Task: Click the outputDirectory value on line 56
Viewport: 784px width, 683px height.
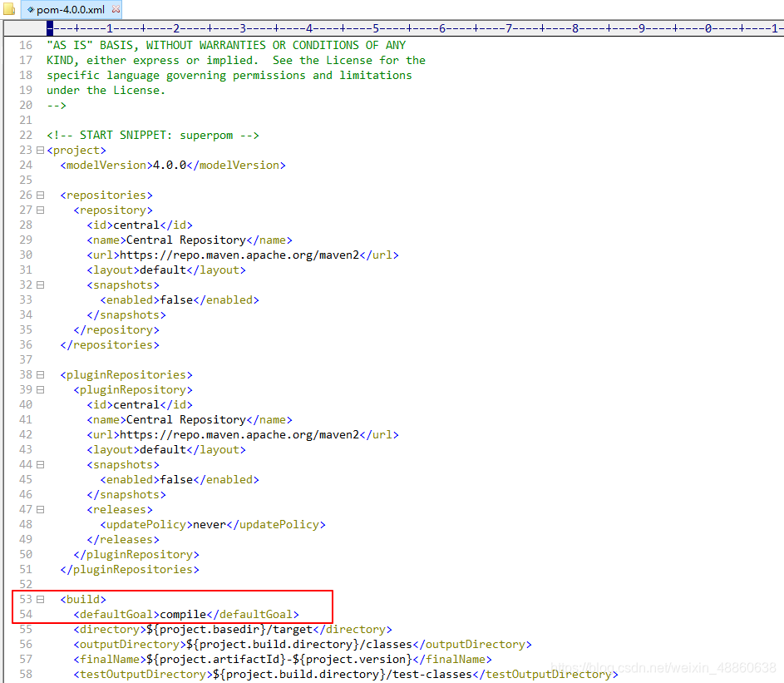Action: pyautogui.click(x=299, y=645)
